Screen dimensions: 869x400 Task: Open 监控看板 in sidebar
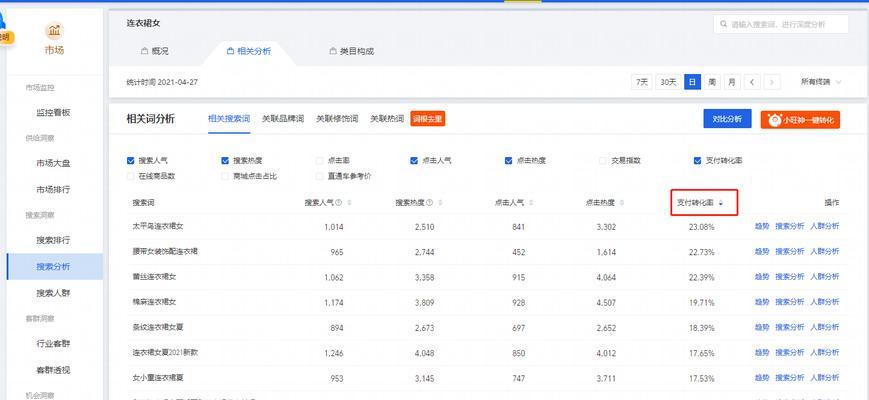pos(54,112)
